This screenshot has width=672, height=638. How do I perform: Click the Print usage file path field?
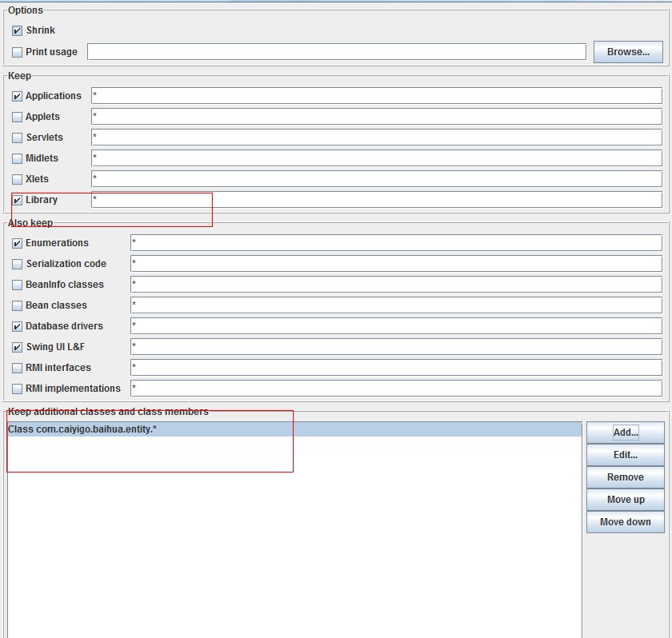click(337, 52)
